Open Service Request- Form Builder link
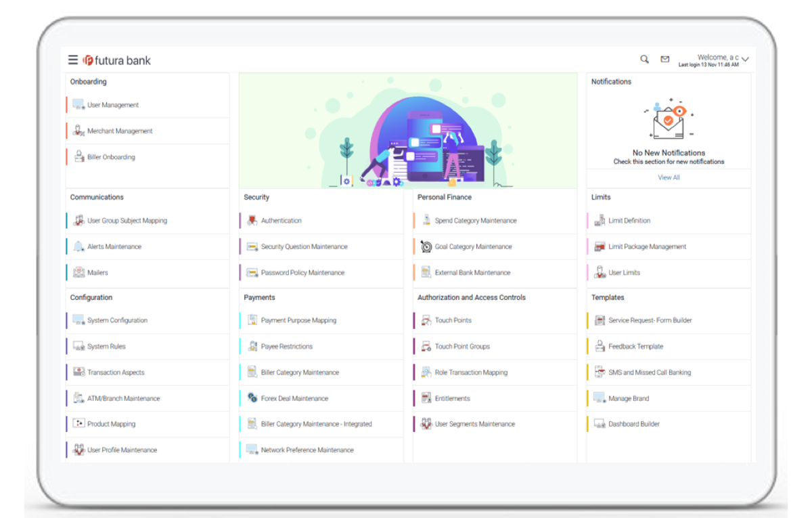Viewport: 812px width, 518px height. pyautogui.click(x=650, y=320)
